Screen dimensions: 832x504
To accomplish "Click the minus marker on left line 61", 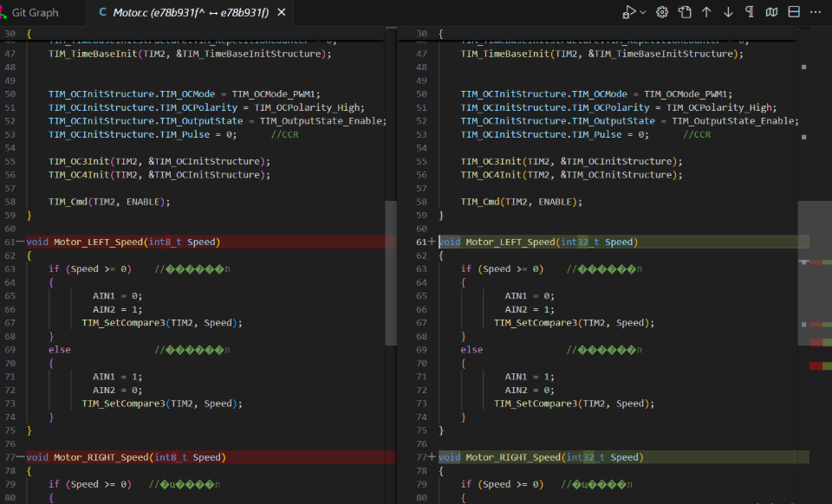I will click(20, 242).
